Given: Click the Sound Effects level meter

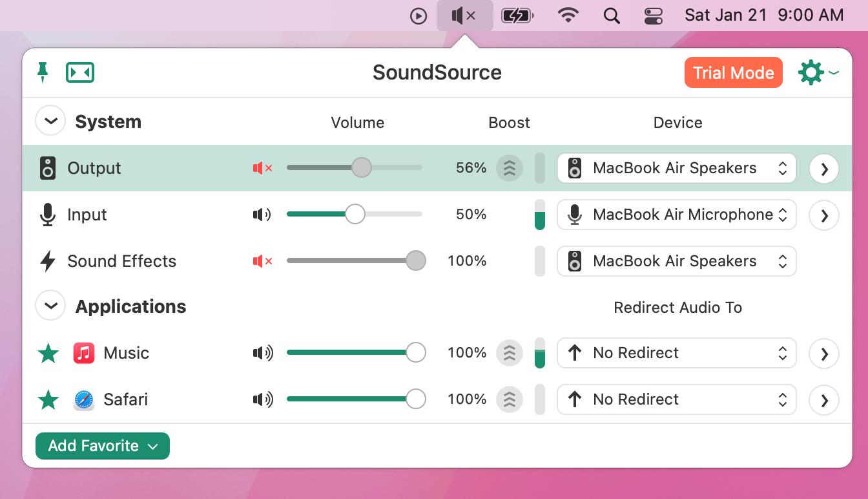Looking at the screenshot, I should click(540, 261).
